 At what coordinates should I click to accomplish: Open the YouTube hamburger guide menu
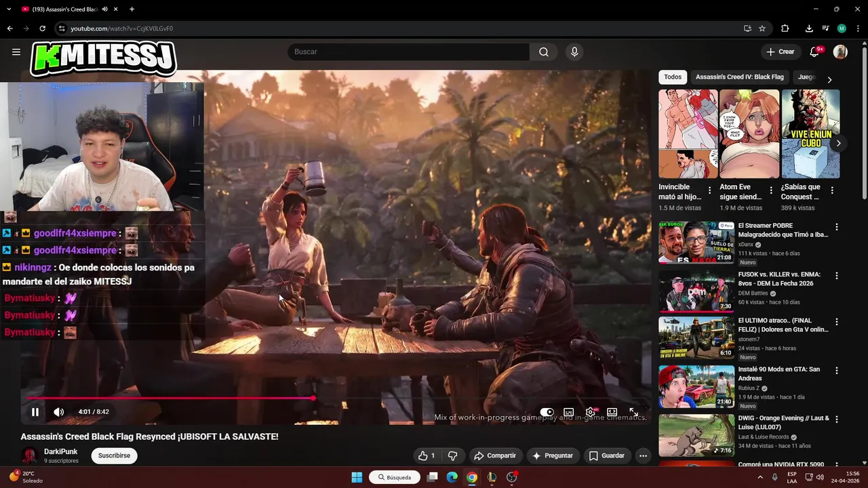16,52
